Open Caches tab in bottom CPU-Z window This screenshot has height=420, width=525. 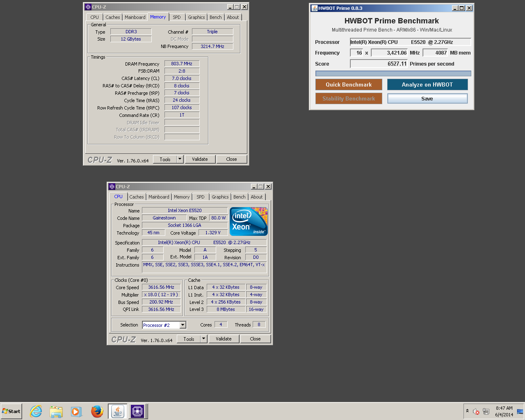coord(136,197)
